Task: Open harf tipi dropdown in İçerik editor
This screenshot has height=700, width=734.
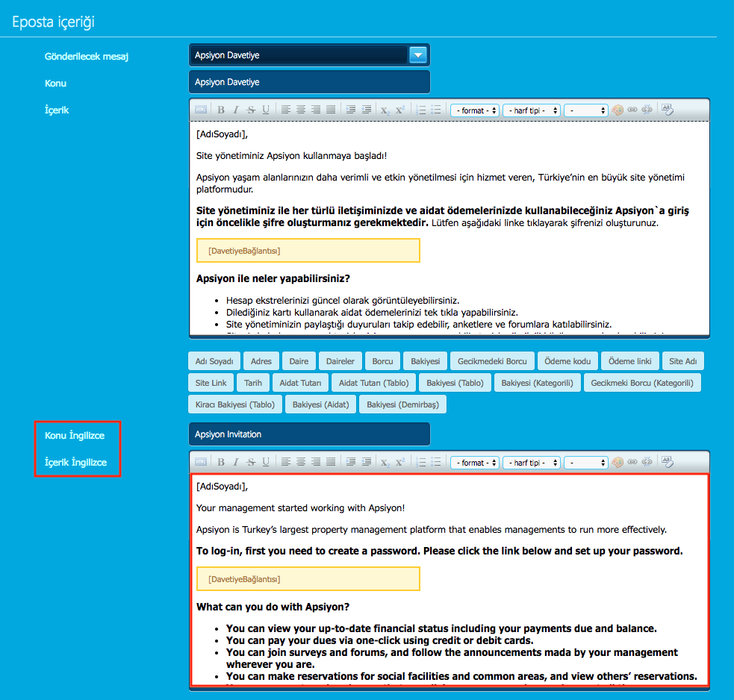Action: coord(532,110)
